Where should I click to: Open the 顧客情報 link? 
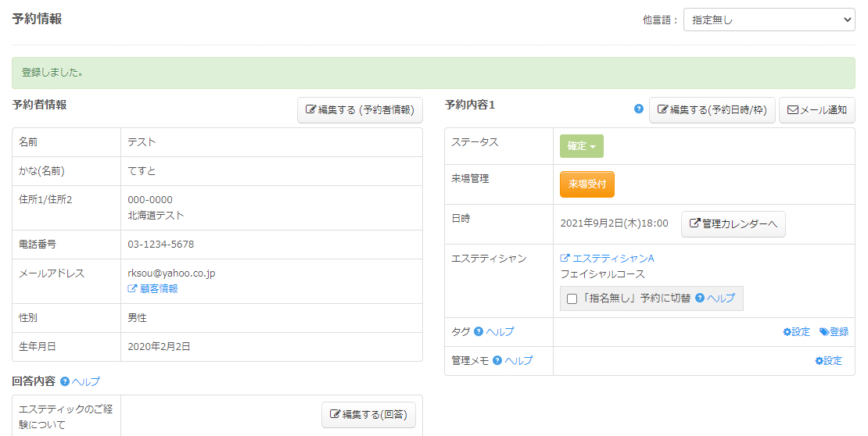tap(153, 288)
